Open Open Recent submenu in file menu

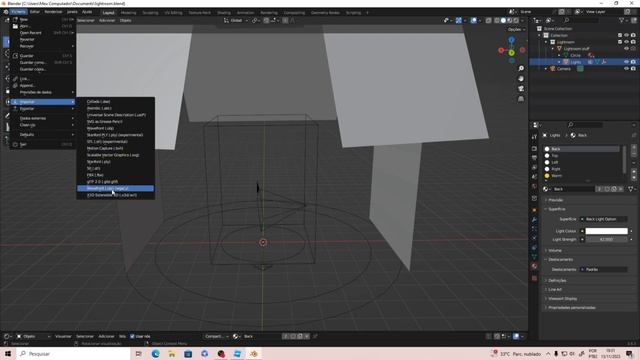[43, 33]
